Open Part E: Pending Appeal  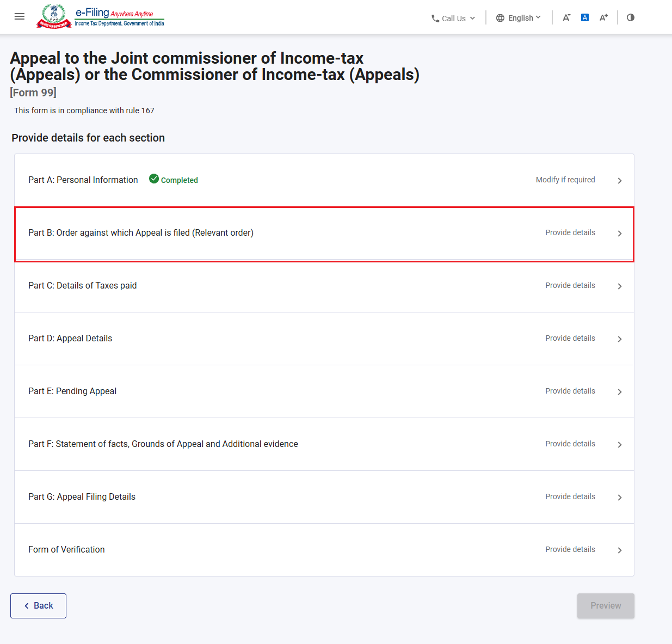pos(324,391)
